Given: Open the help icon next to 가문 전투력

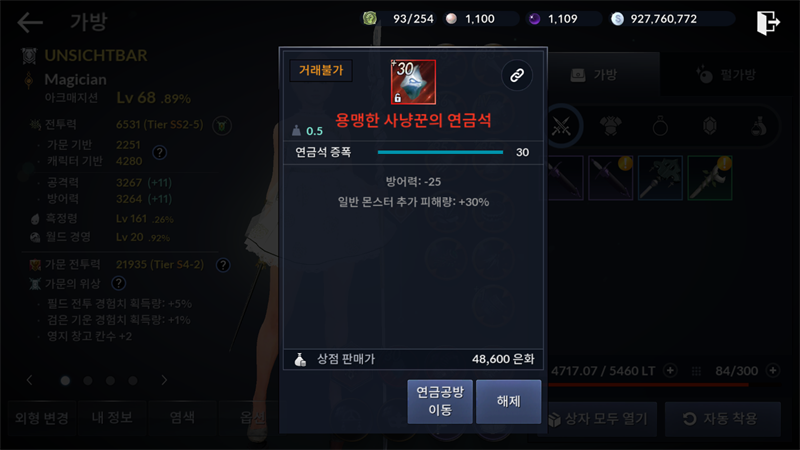Looking at the screenshot, I should (x=223, y=265).
